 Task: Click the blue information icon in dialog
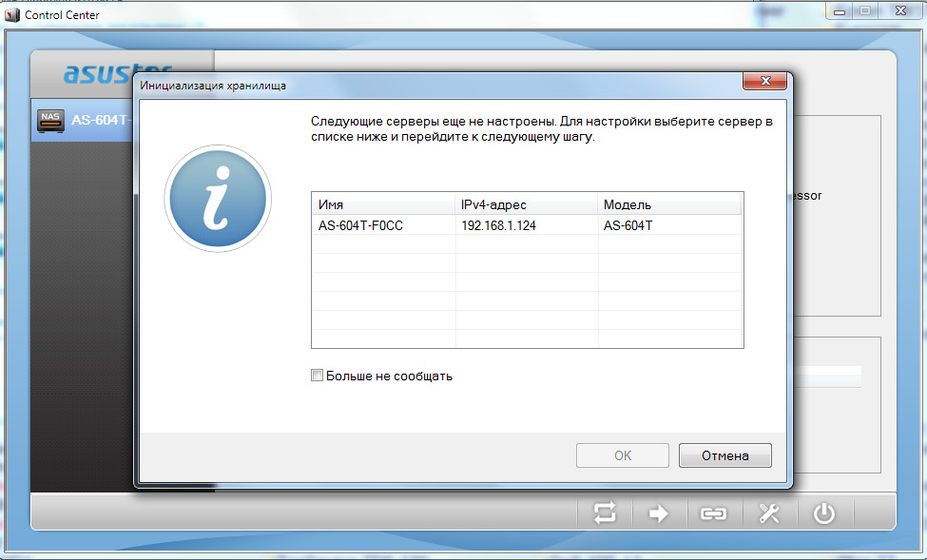point(218,198)
